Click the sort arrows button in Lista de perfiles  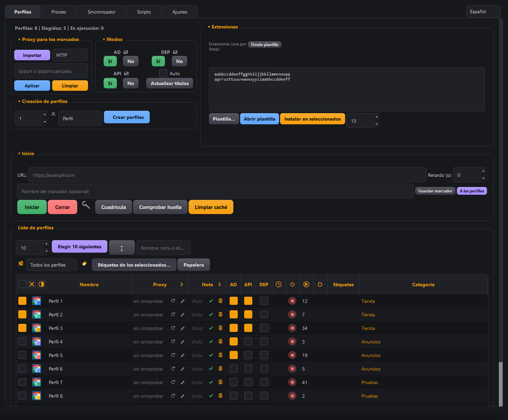tap(122, 247)
